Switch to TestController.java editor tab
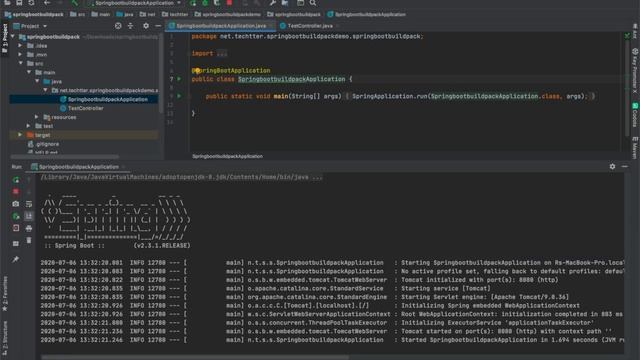Image resolution: width=640 pixels, height=360 pixels. (309, 26)
